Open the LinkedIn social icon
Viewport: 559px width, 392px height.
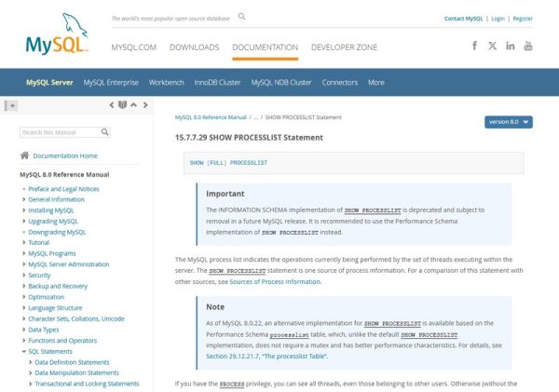click(511, 46)
